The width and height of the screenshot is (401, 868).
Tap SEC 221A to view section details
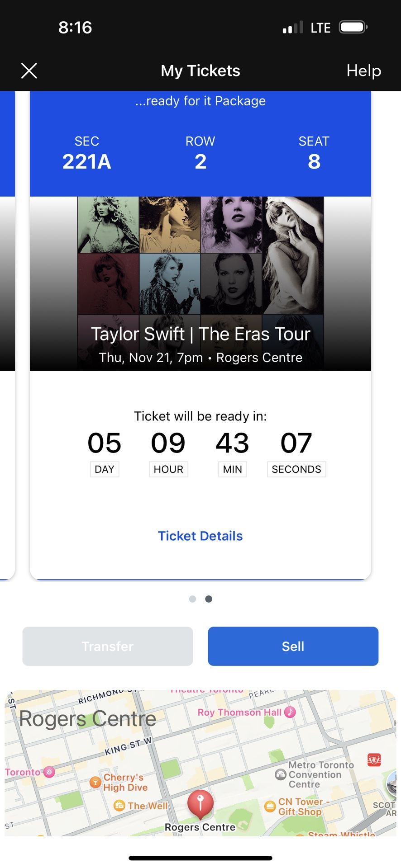(x=86, y=154)
